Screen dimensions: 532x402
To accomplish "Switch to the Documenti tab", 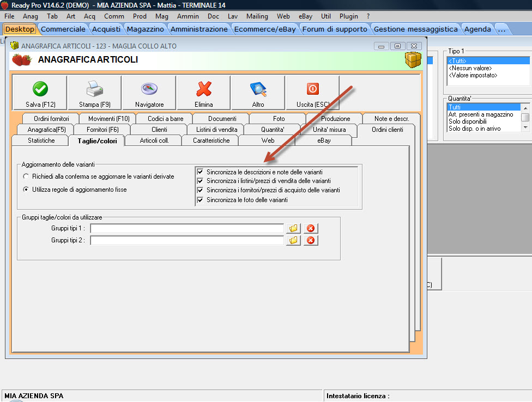I will coord(222,119).
